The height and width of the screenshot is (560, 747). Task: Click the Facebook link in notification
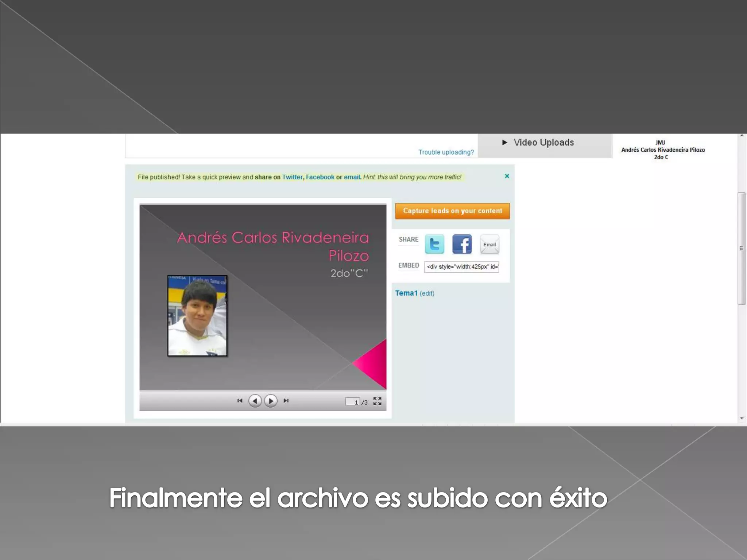320,177
